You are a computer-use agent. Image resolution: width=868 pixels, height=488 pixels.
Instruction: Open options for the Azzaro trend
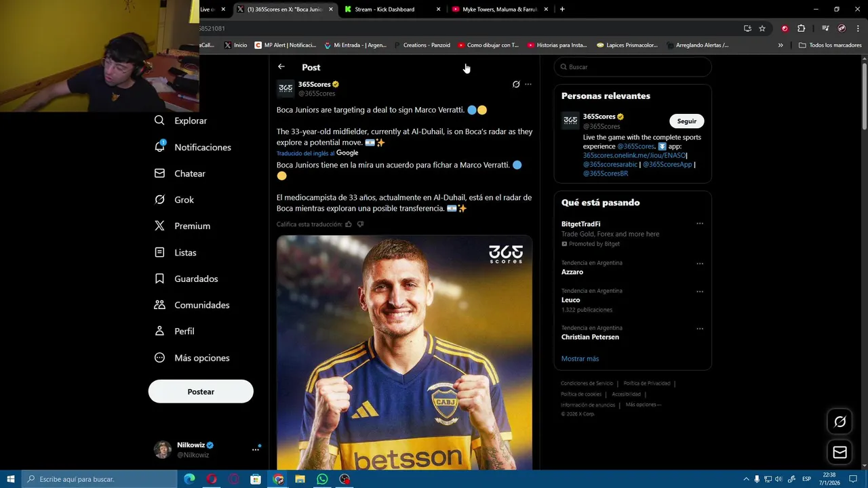click(700, 264)
